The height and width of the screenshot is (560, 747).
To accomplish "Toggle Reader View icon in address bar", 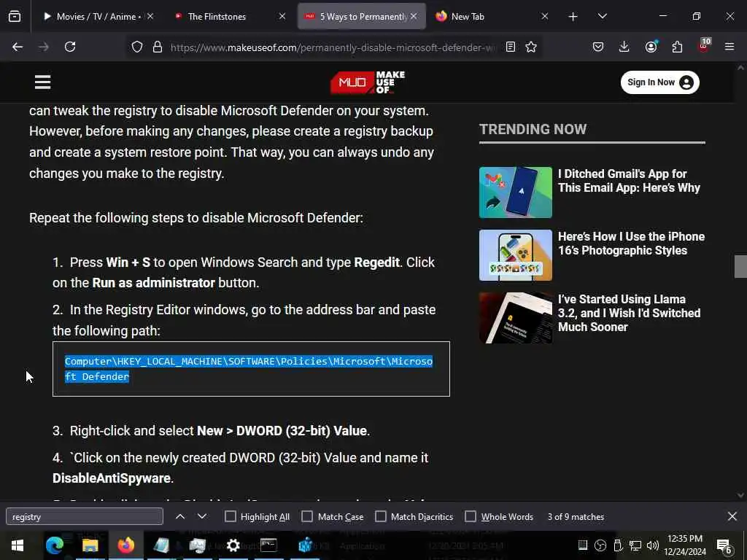I will pos(510,47).
